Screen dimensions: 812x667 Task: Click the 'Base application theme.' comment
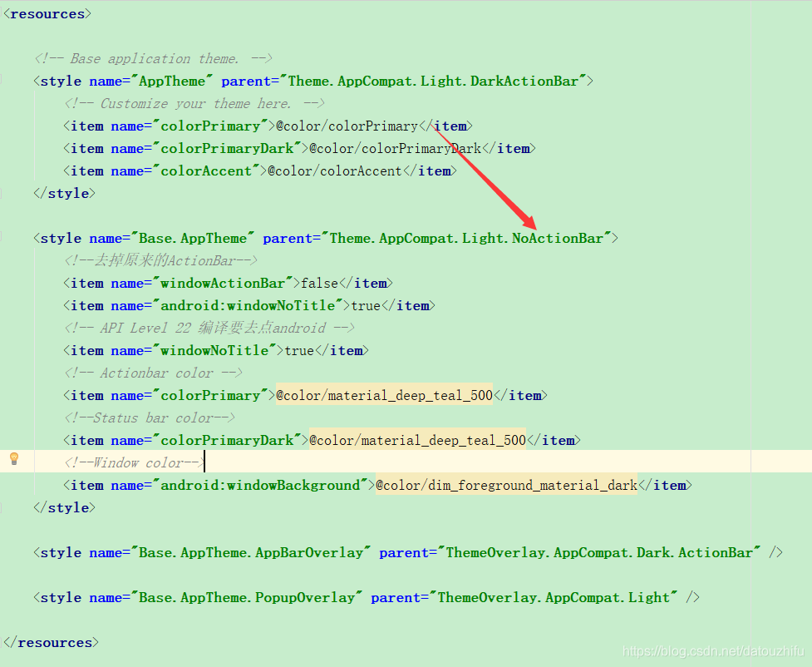[153, 58]
